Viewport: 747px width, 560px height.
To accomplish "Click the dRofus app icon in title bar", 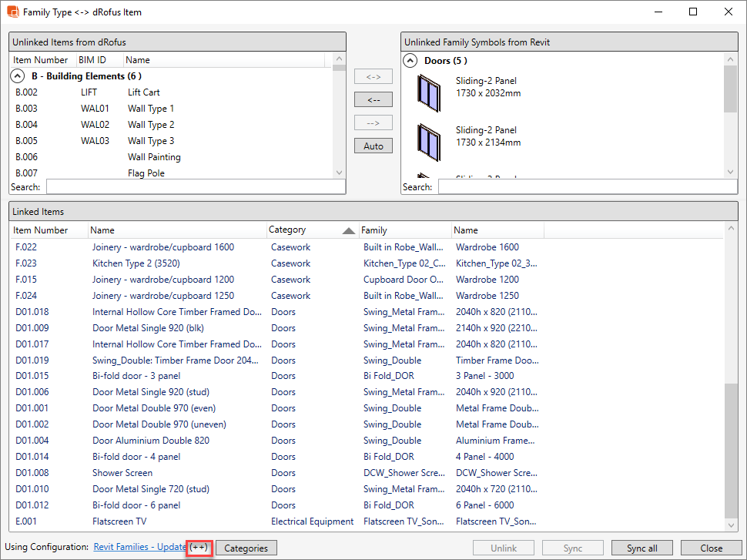I will (x=12, y=12).
